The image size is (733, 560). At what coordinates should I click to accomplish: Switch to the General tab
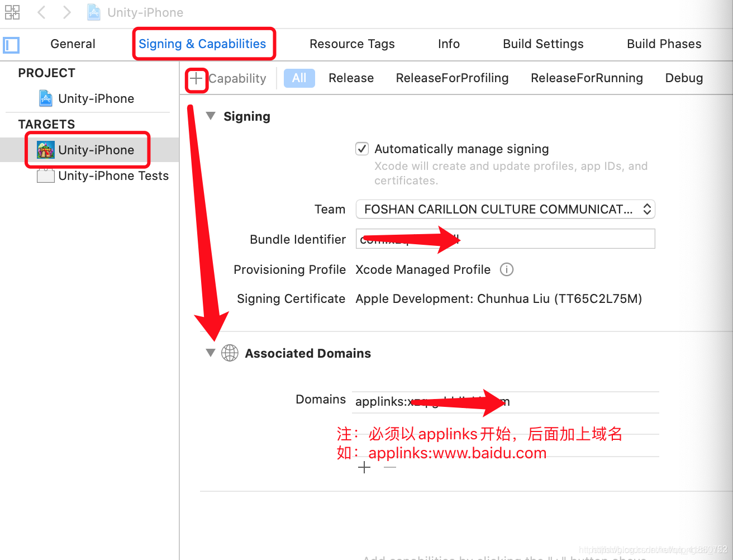73,44
